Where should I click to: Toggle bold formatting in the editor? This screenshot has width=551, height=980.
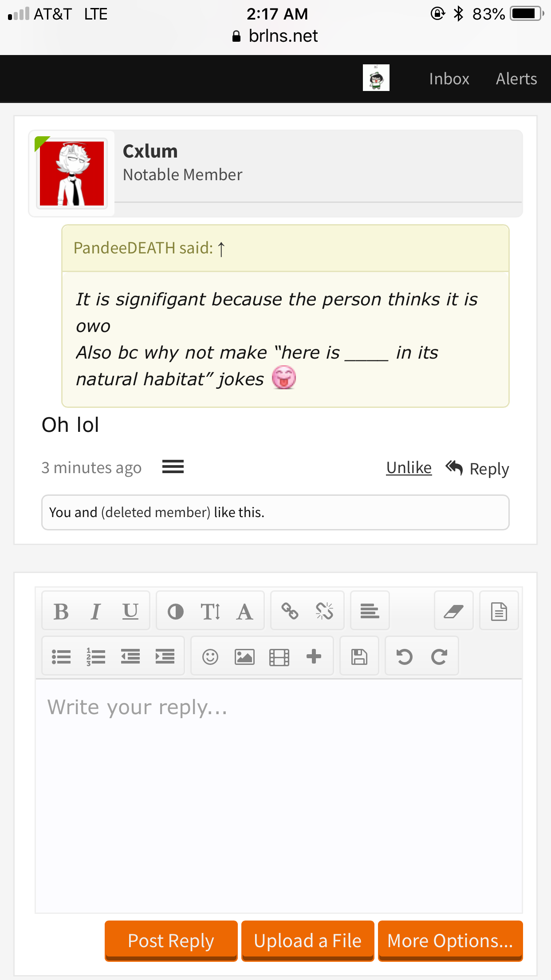click(x=61, y=611)
